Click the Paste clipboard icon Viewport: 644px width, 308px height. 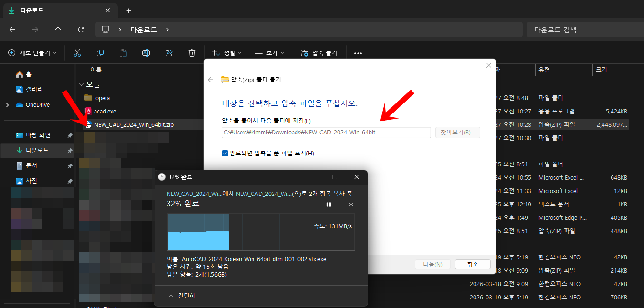tap(123, 53)
